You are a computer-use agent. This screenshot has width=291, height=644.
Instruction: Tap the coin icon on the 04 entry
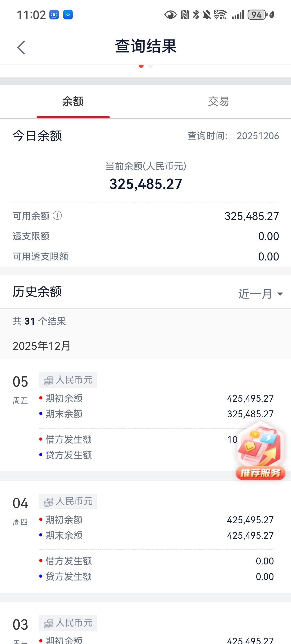pyautogui.click(x=48, y=502)
